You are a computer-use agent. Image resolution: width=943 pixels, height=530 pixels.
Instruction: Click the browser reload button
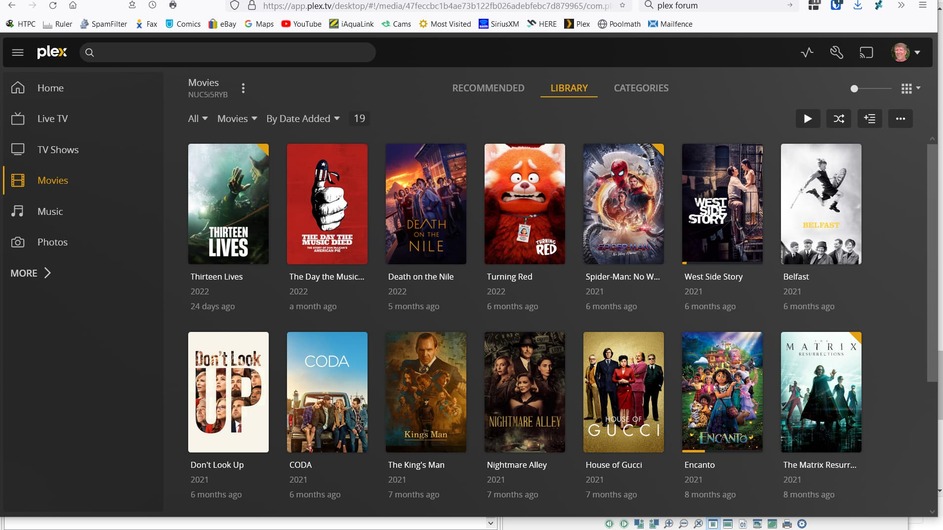[53, 5]
